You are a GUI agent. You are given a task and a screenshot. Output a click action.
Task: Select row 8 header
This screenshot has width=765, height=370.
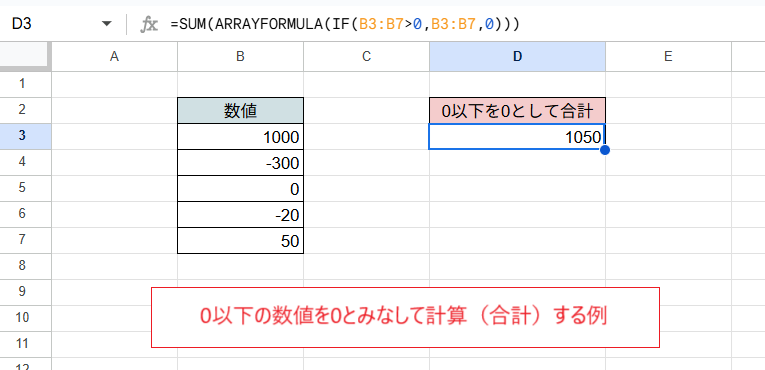tap(25, 266)
